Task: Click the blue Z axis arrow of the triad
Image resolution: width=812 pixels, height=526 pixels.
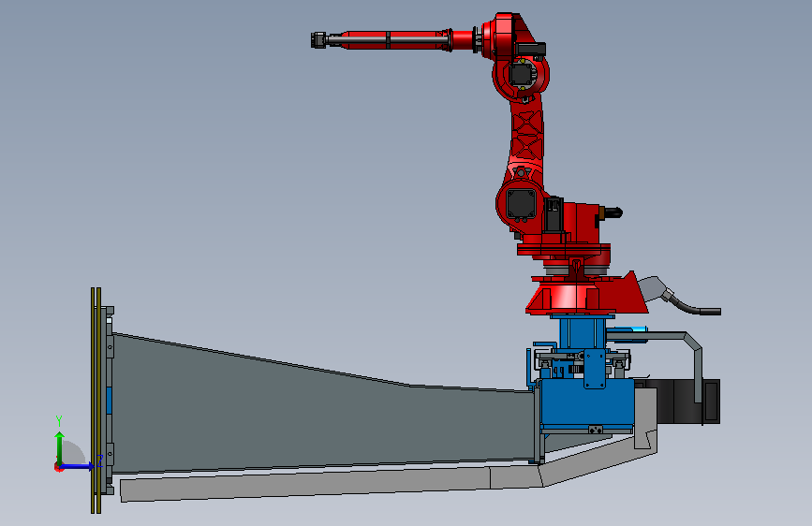Action: coord(78,466)
